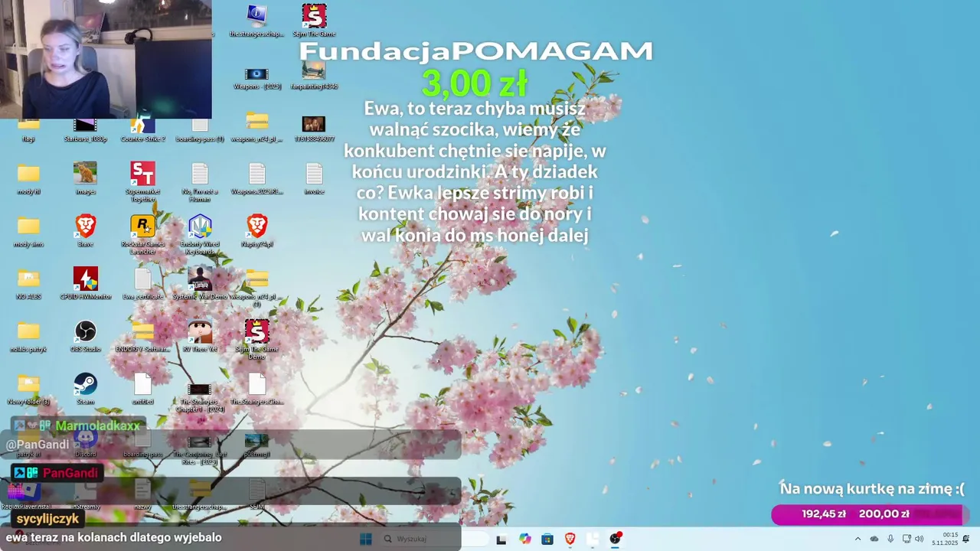
Task: Open the Sejm The Game desktop shortcut
Action: coord(314,21)
